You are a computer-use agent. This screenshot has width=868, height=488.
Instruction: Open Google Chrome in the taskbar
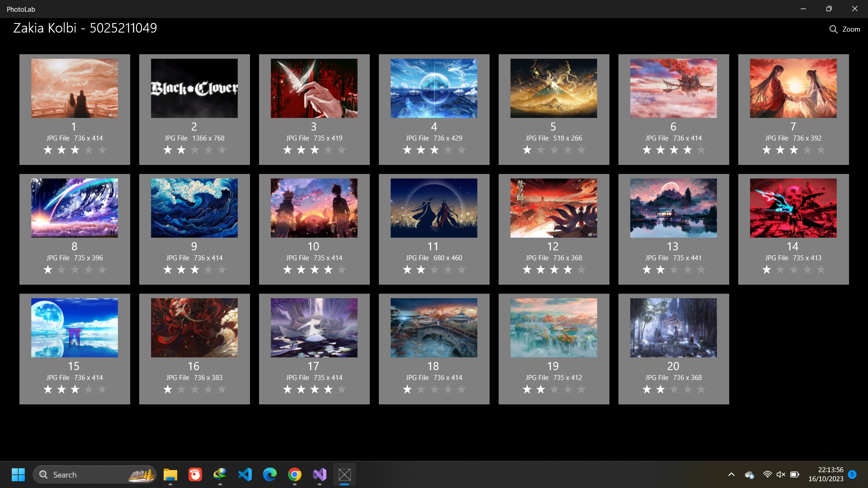click(x=295, y=474)
